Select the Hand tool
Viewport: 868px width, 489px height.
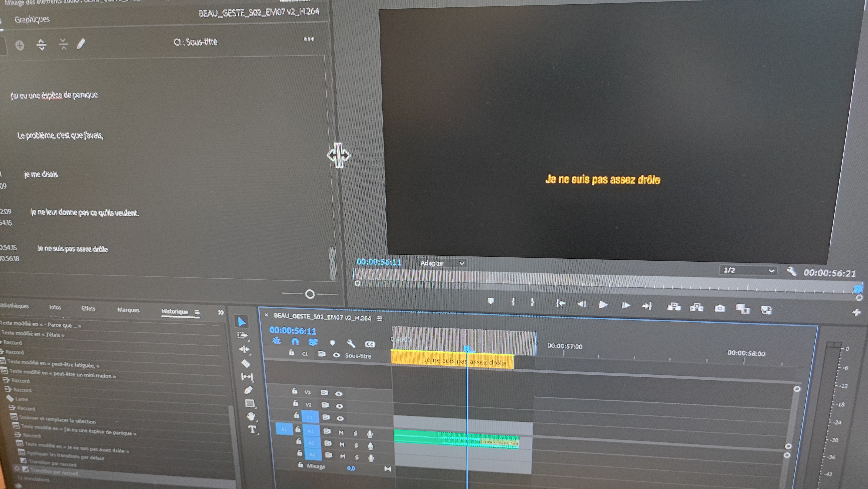(x=251, y=416)
